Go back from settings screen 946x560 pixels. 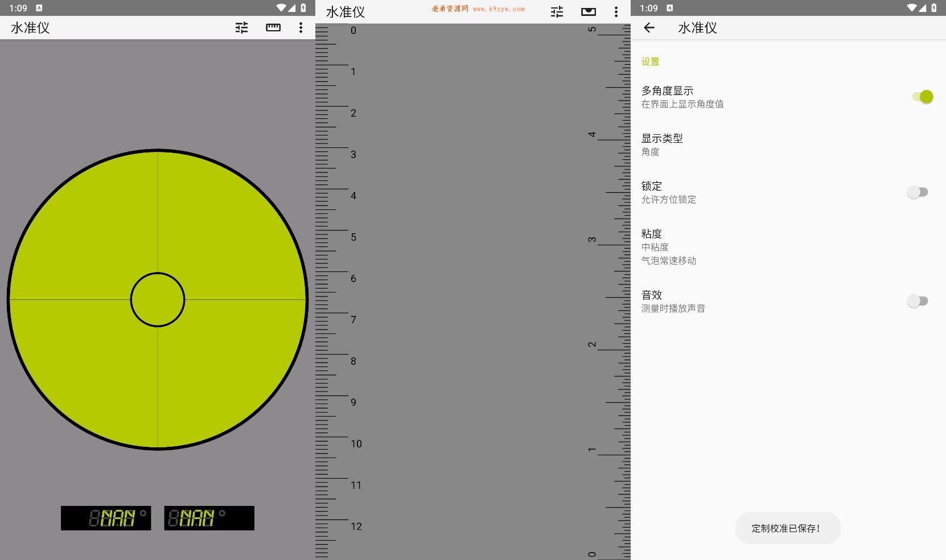[649, 28]
